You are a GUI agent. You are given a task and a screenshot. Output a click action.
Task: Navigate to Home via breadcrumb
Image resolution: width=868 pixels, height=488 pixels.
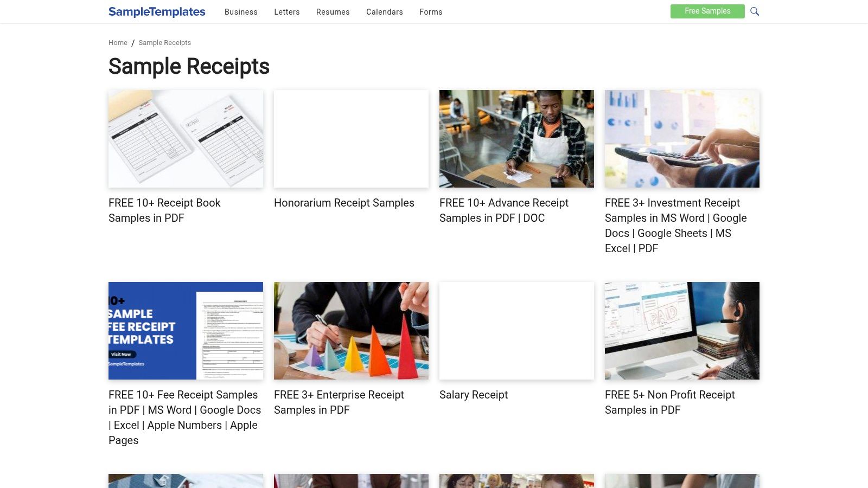pos(118,42)
